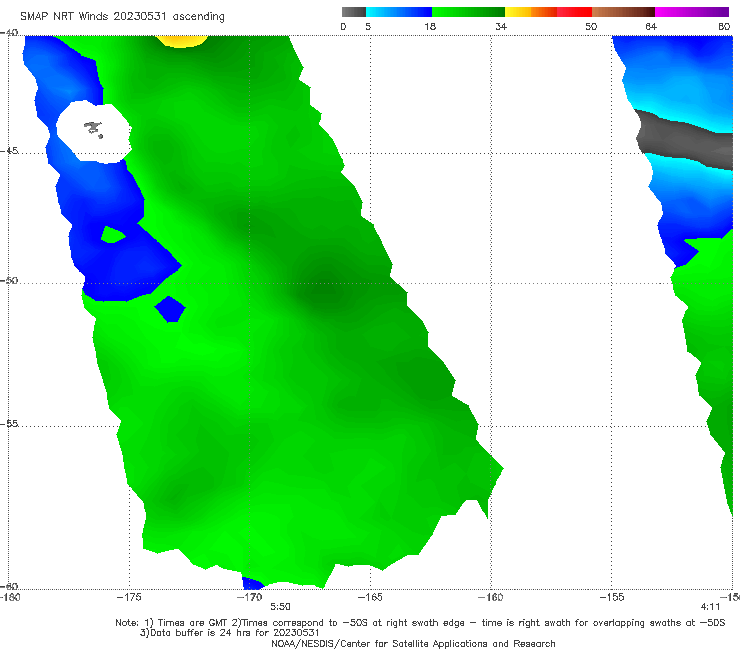Click the note line starting "Note: 1) Times are GMT"
Viewport: 740px width, 650px height.
pos(420,623)
